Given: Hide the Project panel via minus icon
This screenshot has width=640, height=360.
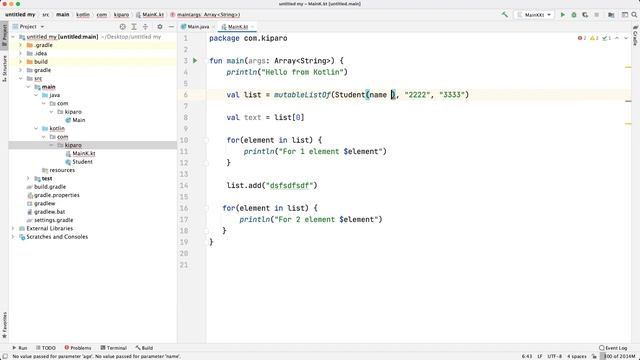Looking at the screenshot, I should tap(171, 27).
